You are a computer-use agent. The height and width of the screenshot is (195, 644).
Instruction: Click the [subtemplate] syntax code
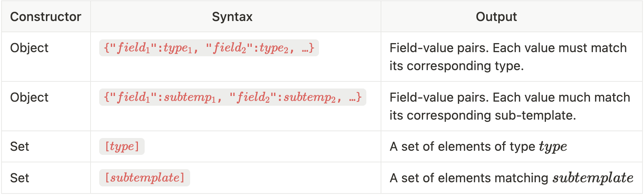click(x=145, y=178)
